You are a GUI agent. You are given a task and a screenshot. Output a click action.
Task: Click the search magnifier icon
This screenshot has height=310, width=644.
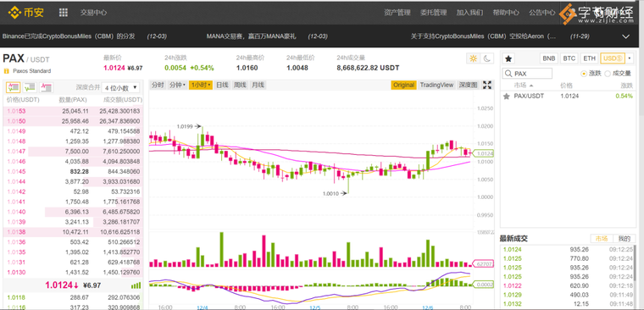(509, 74)
